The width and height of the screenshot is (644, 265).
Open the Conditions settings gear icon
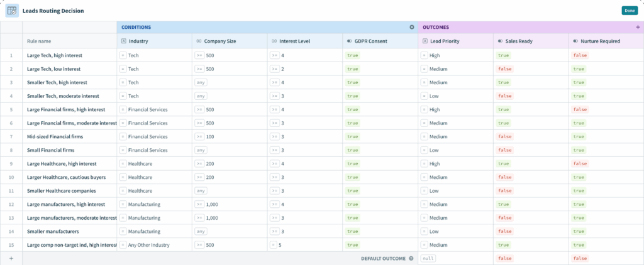tap(412, 28)
